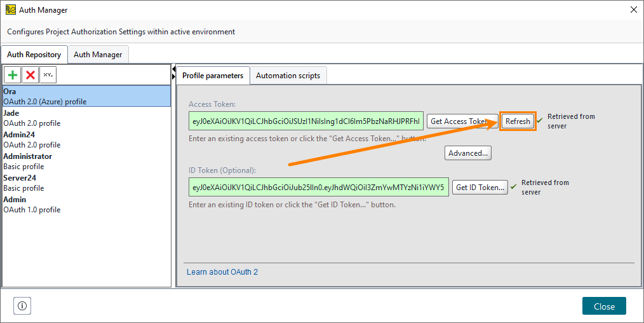This screenshot has height=323, width=644.
Task: Click the green checkmark next to Get ID Token
Action: pyautogui.click(x=513, y=186)
